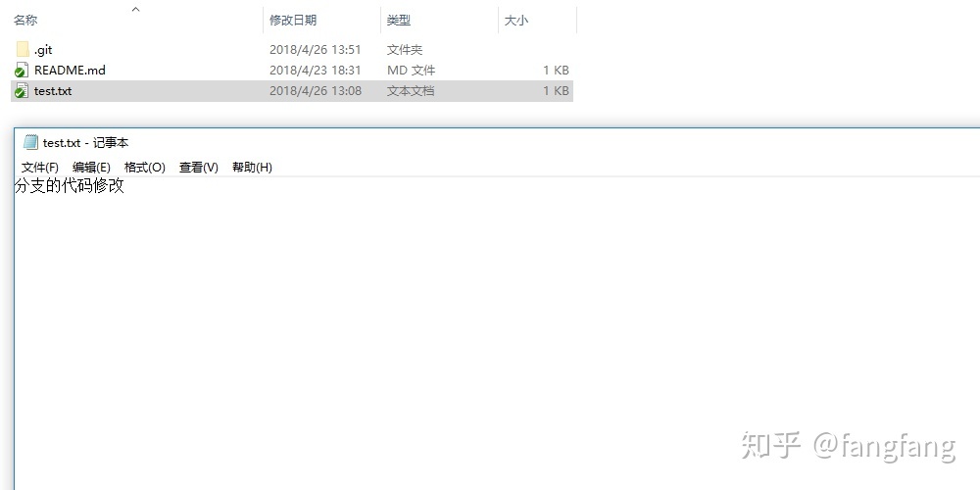Open the 格式(O) menu in Notepad

pyautogui.click(x=144, y=167)
